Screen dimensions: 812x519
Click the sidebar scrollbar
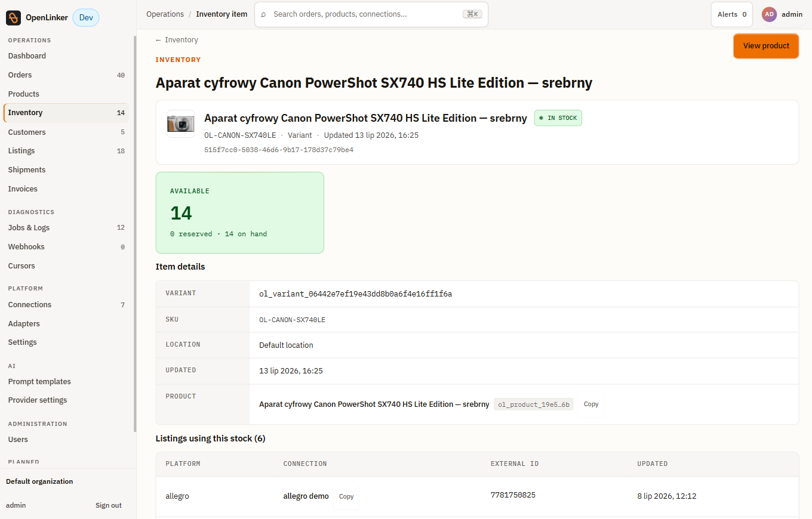tap(135, 233)
